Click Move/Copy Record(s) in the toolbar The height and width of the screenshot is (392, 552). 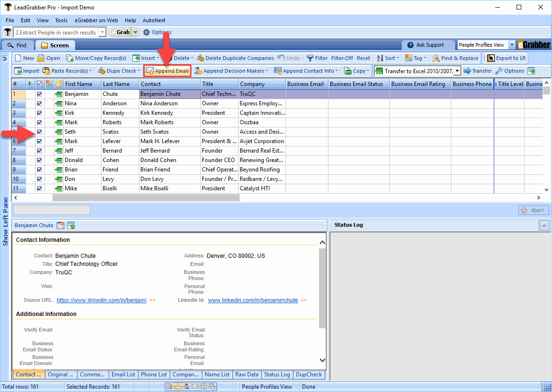tap(96, 58)
